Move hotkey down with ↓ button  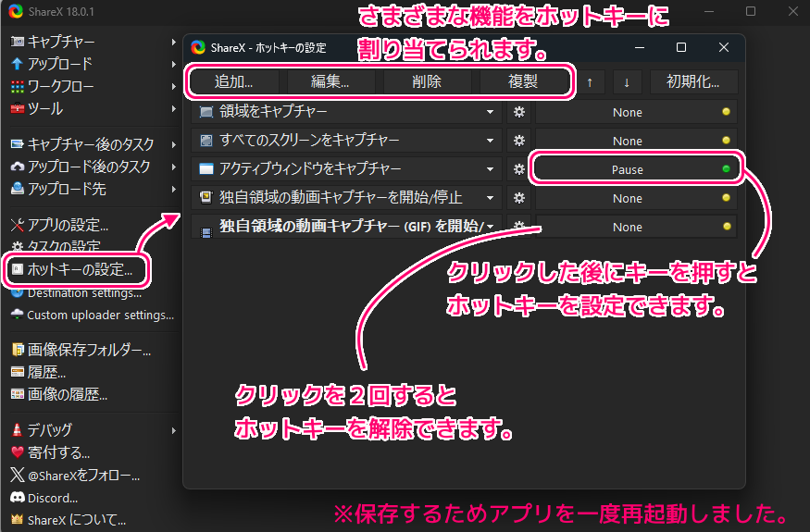pyautogui.click(x=627, y=82)
